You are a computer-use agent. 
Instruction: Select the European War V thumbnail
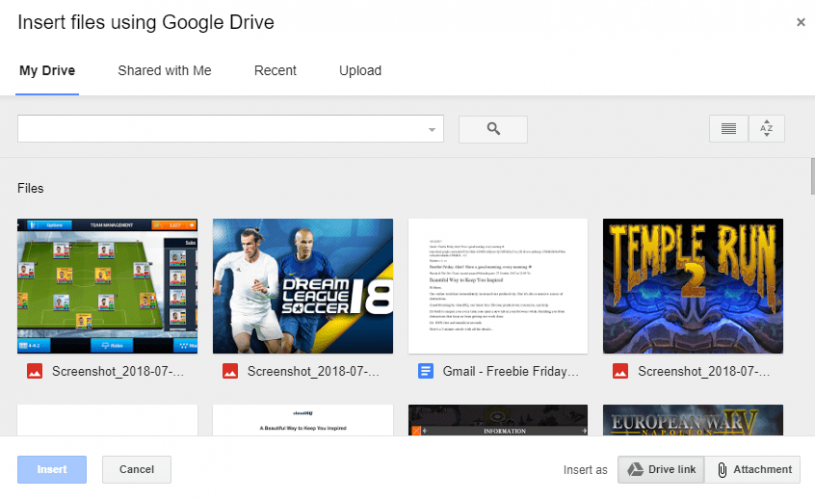click(693, 420)
